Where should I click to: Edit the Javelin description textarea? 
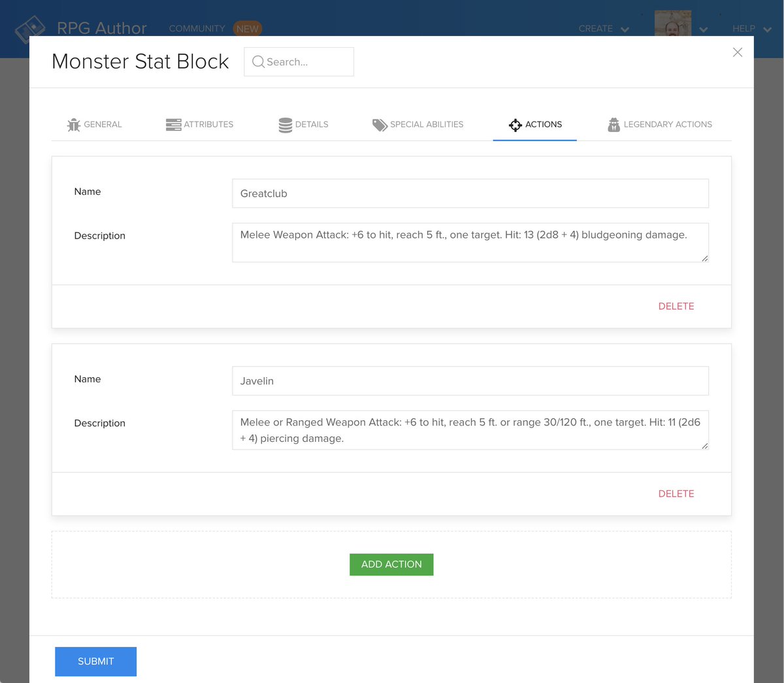(x=470, y=430)
